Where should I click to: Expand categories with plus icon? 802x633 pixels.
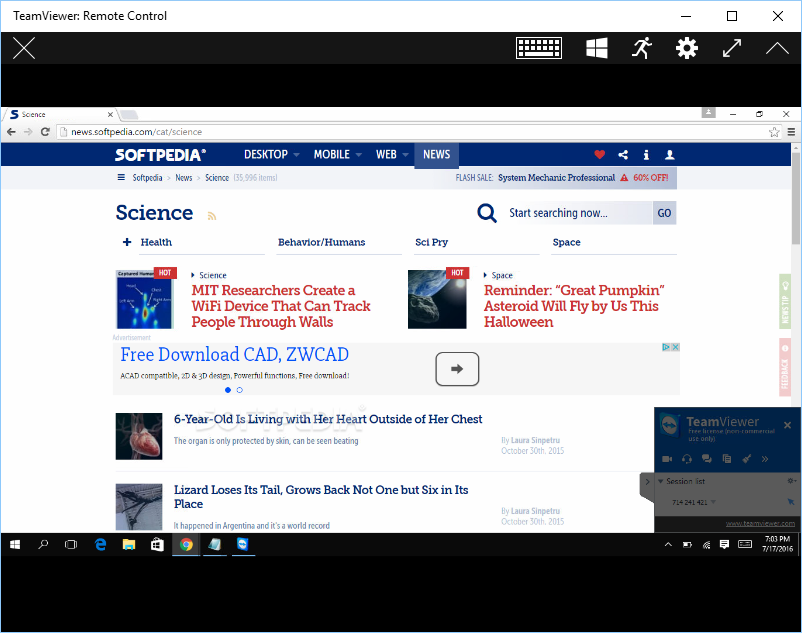pos(127,242)
